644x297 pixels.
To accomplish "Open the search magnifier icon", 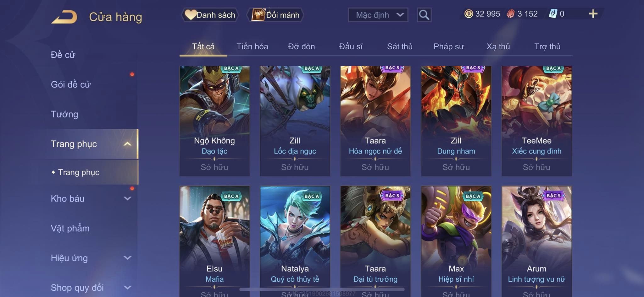I will tap(424, 15).
